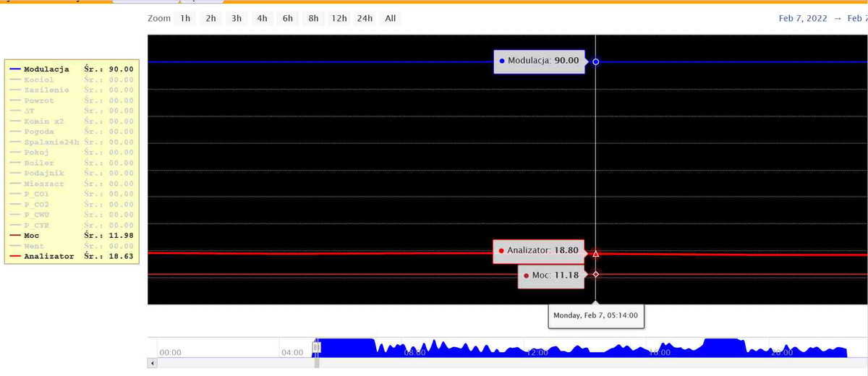Click the All zoom button
868x376 pixels.
pos(391,18)
